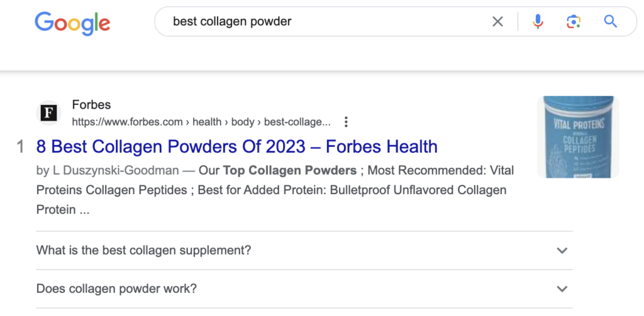This screenshot has width=644, height=316.
Task: Click the Forbes favicon
Action: click(x=48, y=113)
